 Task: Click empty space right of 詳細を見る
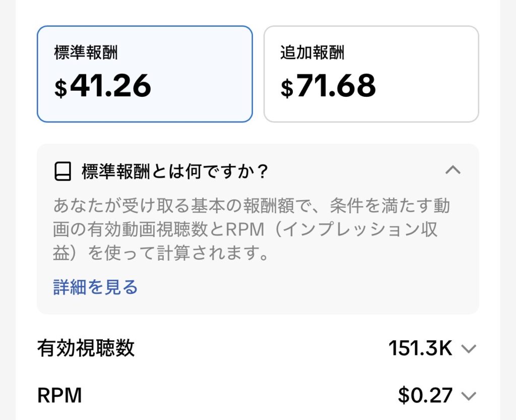[302, 287]
